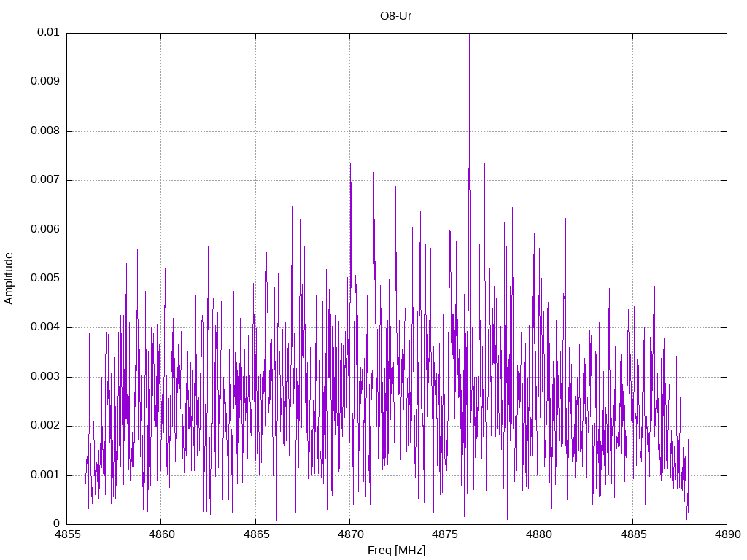Select the Amplitude y-axis label
Viewport: 747px width, 560px height.
tap(9, 279)
